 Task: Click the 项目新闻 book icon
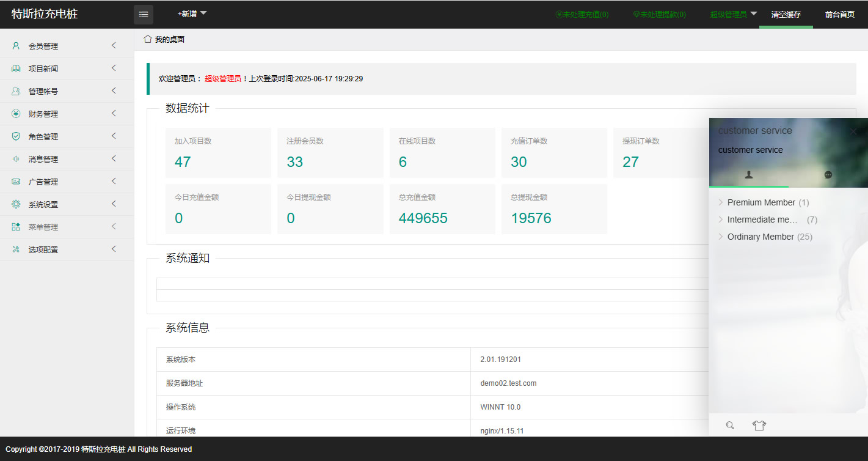[16, 68]
